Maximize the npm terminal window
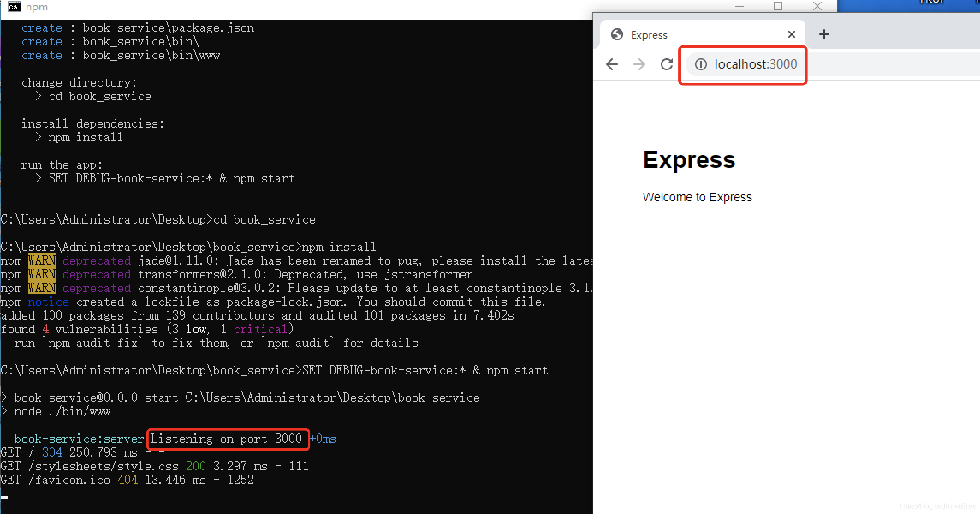This screenshot has width=980, height=514. [778, 6]
